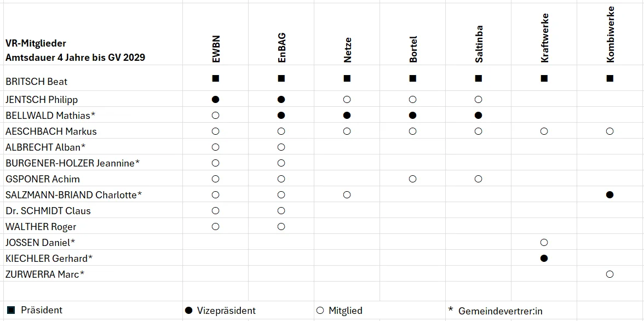Viewport: 644px width, 321px height.
Task: Click GSPONER Achim's open circle under Bortel
Action: tap(412, 179)
